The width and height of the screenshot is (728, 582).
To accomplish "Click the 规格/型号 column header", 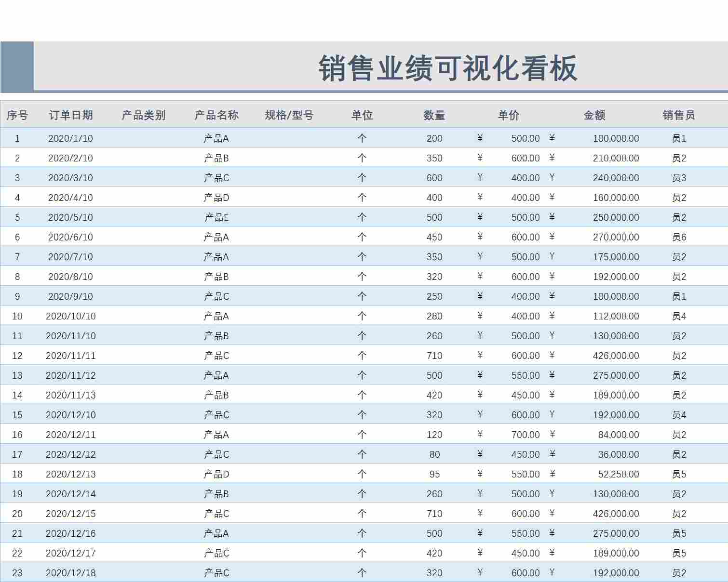I will point(288,115).
